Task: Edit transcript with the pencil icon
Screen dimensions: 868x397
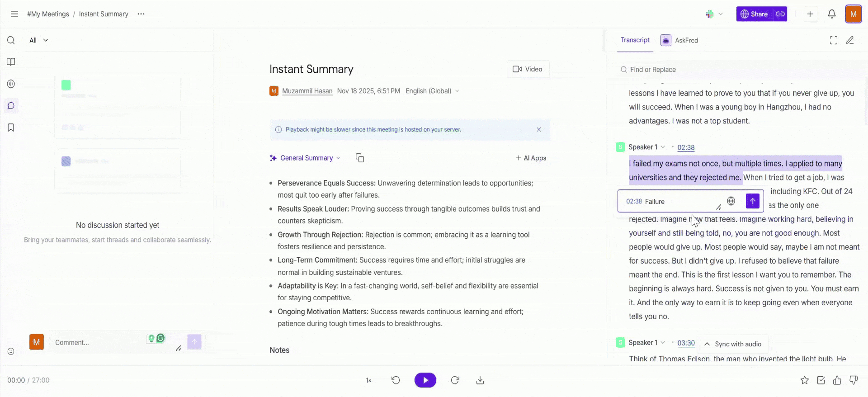Action: pyautogui.click(x=850, y=40)
